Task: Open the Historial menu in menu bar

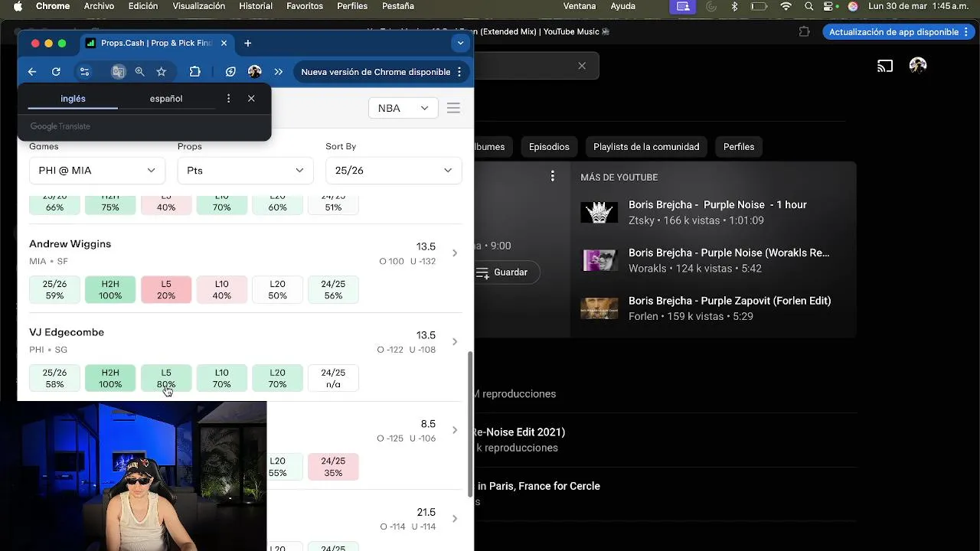Action: pyautogui.click(x=256, y=6)
